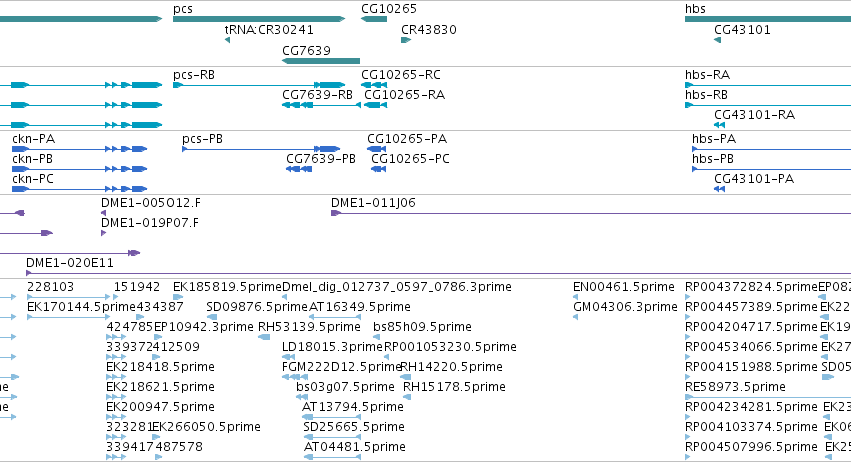Click the 151942 EST marker
The height and width of the screenshot is (462, 851).
click(116, 297)
